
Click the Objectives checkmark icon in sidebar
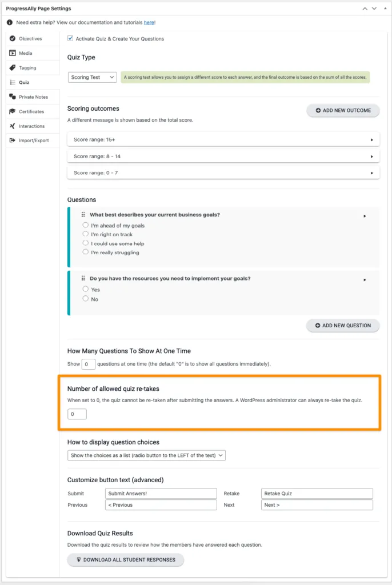[13, 39]
